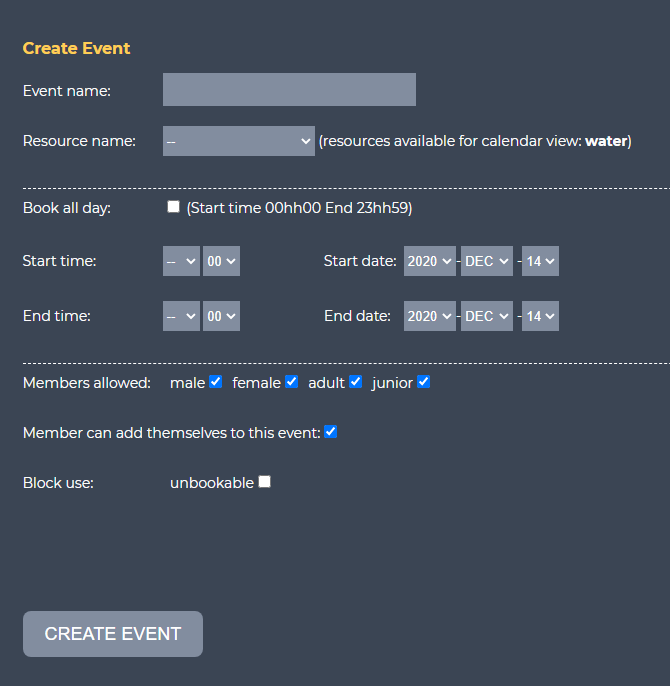Expand the End time minutes dropdown
This screenshot has height=686, width=670.
pyautogui.click(x=221, y=316)
